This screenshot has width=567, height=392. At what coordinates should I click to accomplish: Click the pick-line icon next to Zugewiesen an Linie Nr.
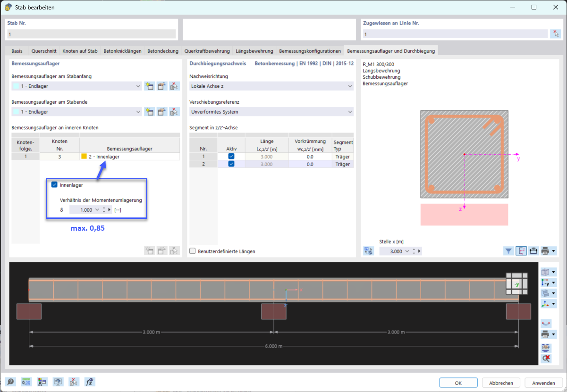[x=556, y=34]
